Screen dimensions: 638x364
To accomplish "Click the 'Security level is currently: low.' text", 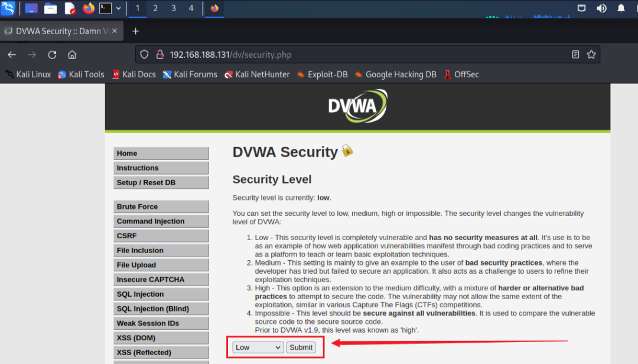I will click(282, 198).
